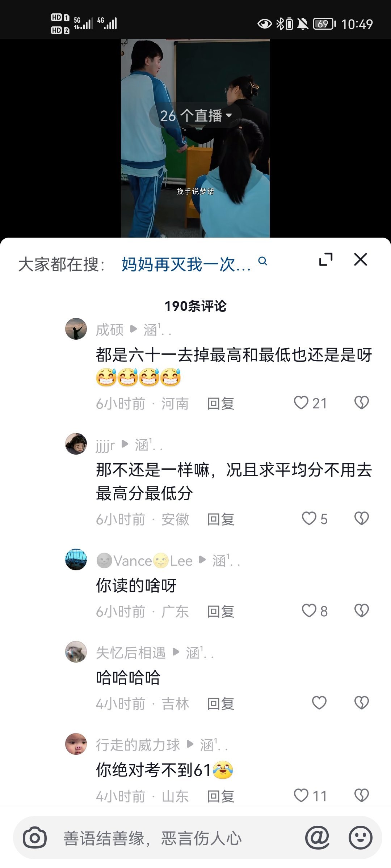This screenshot has height=868, width=391.
Task: Open 成硕's profile avatar
Action: pyautogui.click(x=76, y=329)
